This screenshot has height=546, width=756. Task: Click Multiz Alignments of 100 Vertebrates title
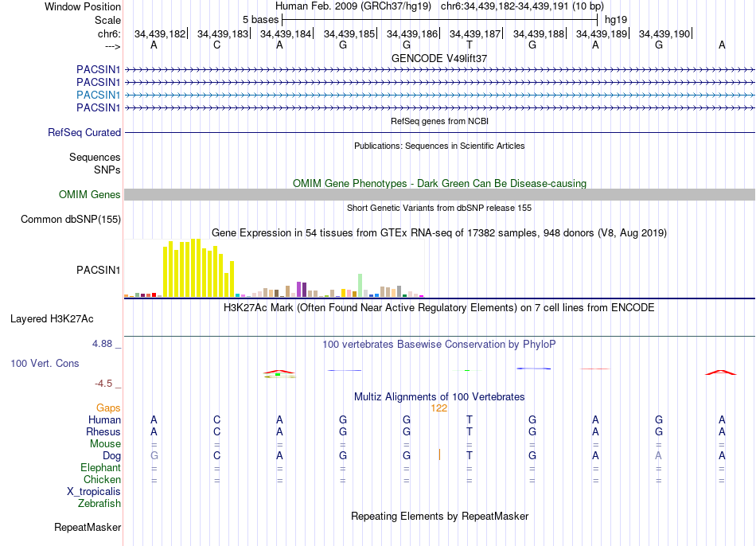439,397
